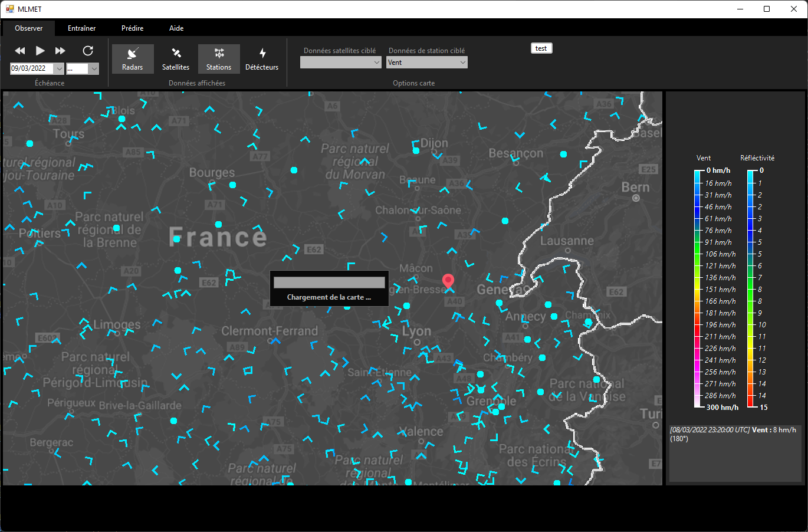
Task: Open the Aide tab
Action: pyautogui.click(x=176, y=28)
